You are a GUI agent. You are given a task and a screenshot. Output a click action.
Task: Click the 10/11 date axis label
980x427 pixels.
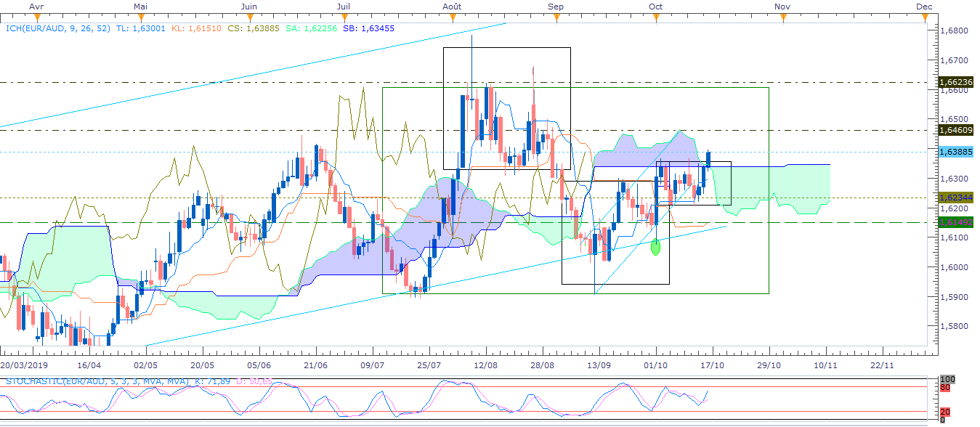tap(825, 367)
